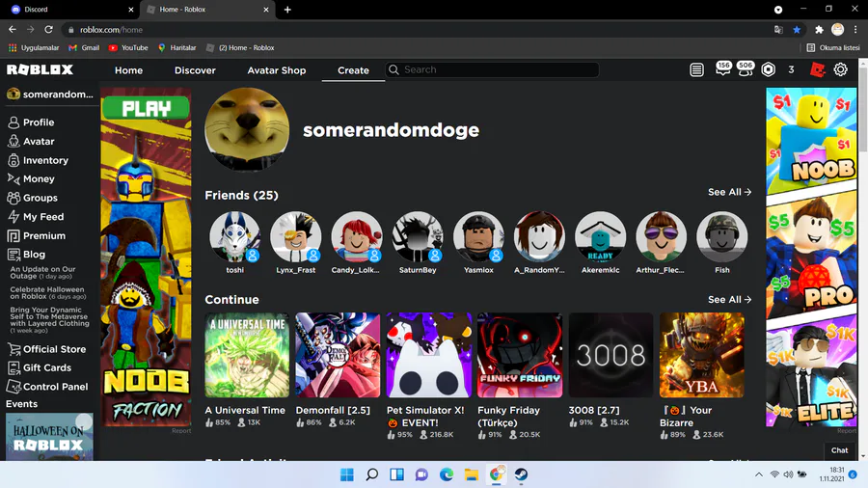Image resolution: width=868 pixels, height=488 pixels.
Task: Click the translate page icon
Action: [x=778, y=30]
